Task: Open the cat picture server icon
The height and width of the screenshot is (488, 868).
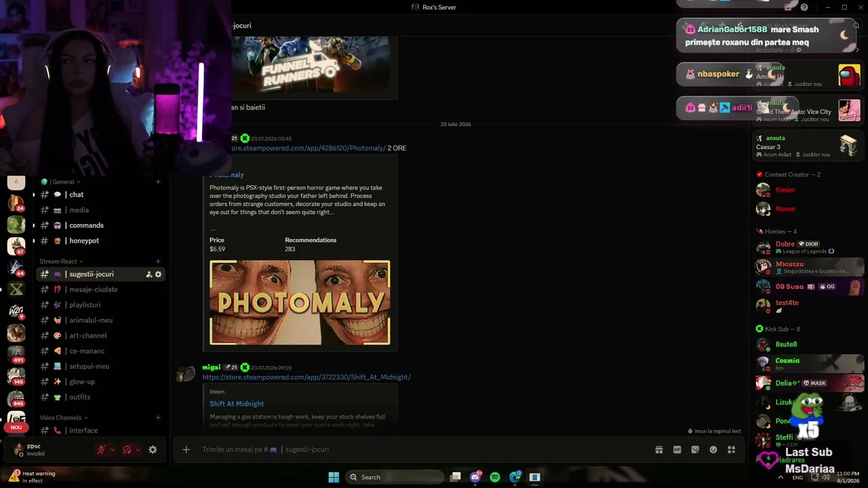Action: [x=16, y=333]
